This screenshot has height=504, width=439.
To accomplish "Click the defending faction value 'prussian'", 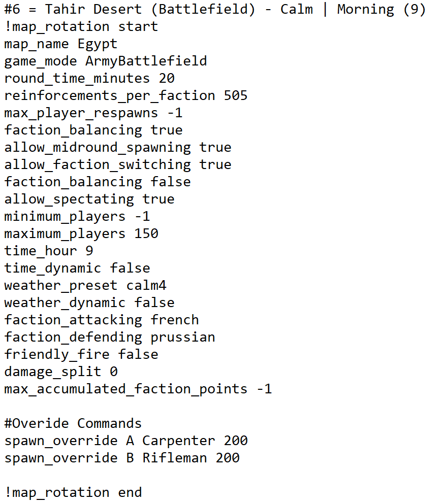I will (183, 337).
